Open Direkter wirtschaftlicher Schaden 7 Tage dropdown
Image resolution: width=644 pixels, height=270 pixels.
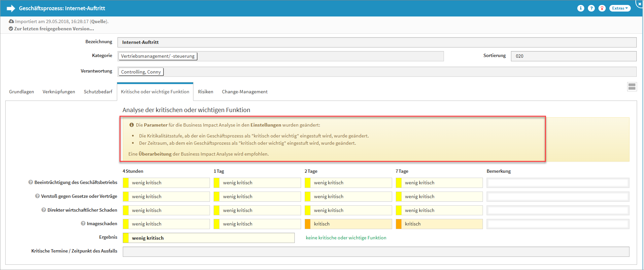click(442, 210)
